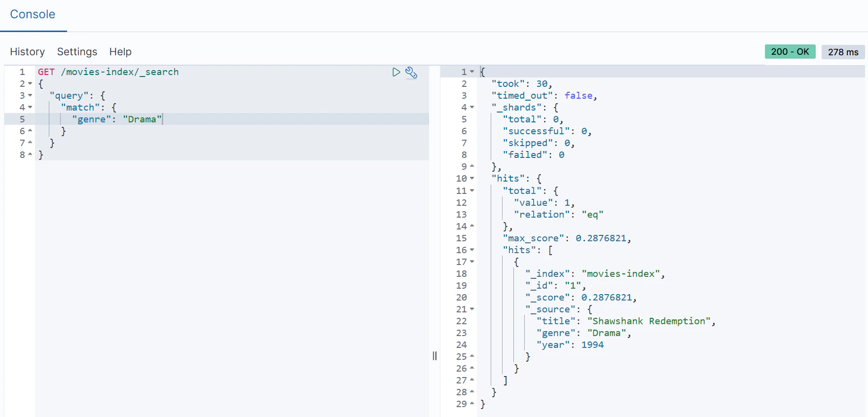
Task: Click the 200 - OK status badge
Action: tap(790, 52)
